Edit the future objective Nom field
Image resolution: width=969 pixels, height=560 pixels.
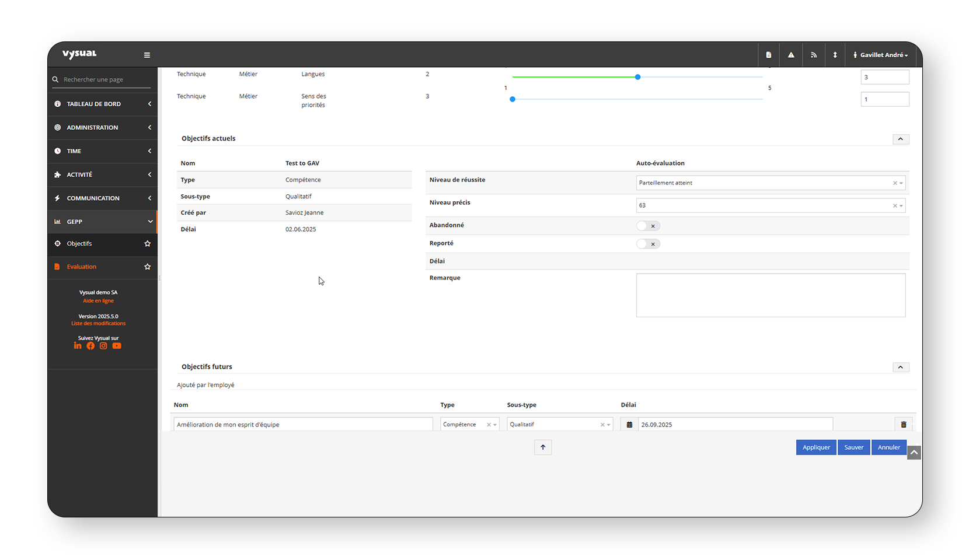[303, 425]
